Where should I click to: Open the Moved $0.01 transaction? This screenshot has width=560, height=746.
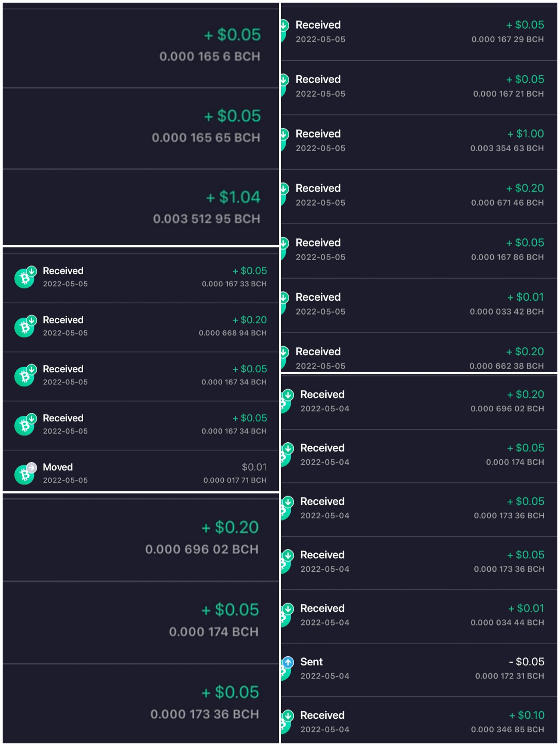pos(141,473)
